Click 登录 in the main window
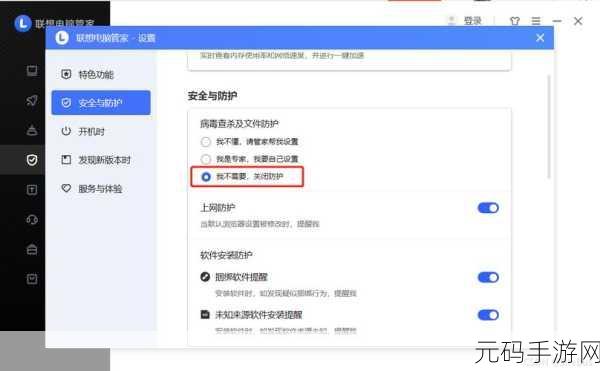The image size is (600, 371). tap(473, 21)
